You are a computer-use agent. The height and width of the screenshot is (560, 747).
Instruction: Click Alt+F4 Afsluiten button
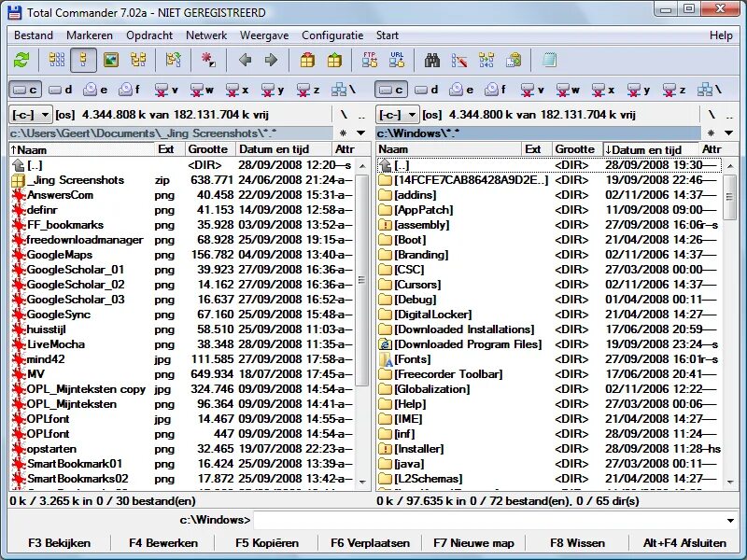click(684, 543)
